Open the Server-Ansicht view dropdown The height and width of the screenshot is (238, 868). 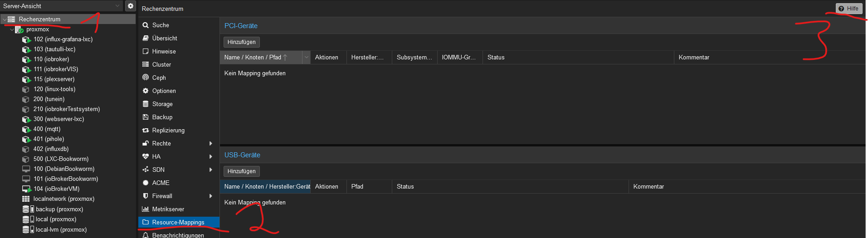point(117,6)
